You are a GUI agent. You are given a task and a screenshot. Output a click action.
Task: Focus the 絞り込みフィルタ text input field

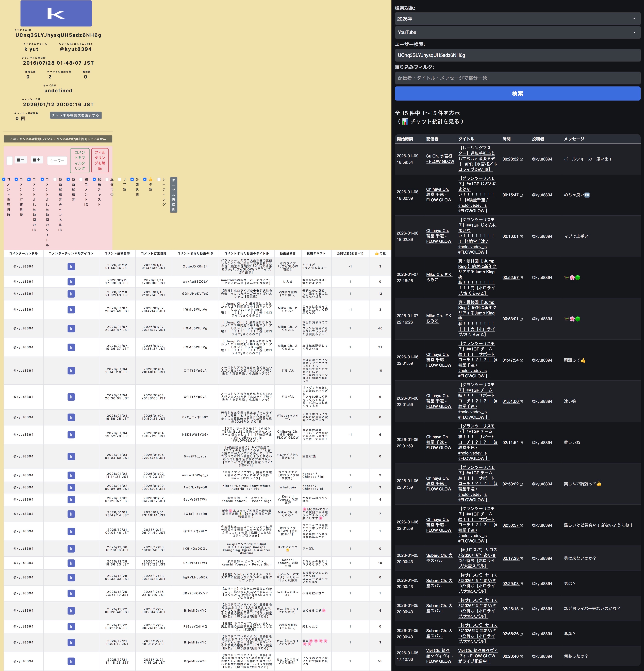tap(517, 78)
